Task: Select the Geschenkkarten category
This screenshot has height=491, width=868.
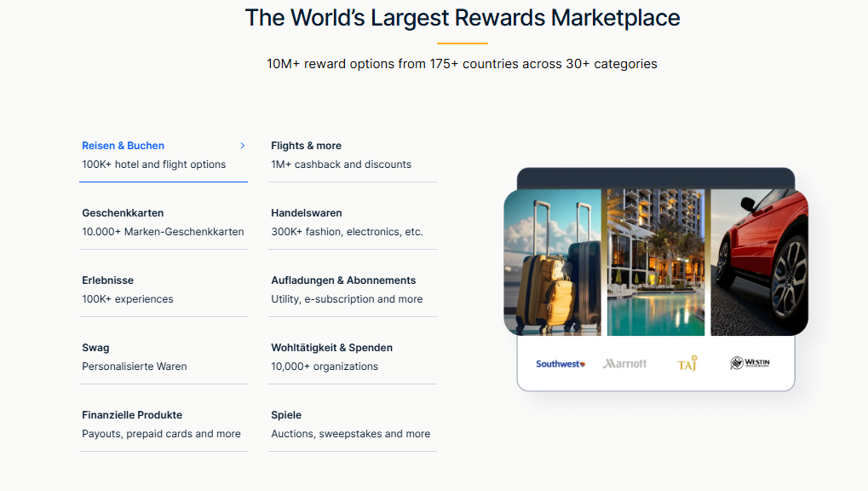Action: point(123,213)
